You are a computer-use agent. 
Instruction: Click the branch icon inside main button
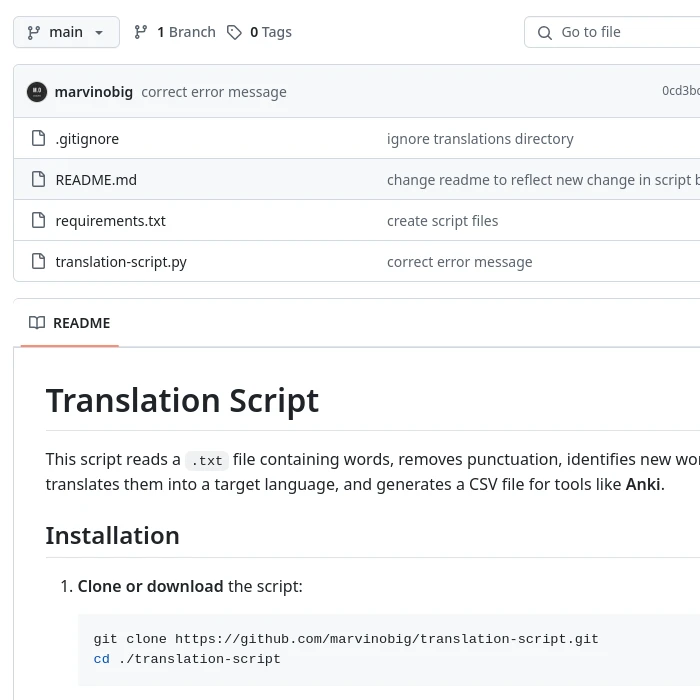(34, 32)
